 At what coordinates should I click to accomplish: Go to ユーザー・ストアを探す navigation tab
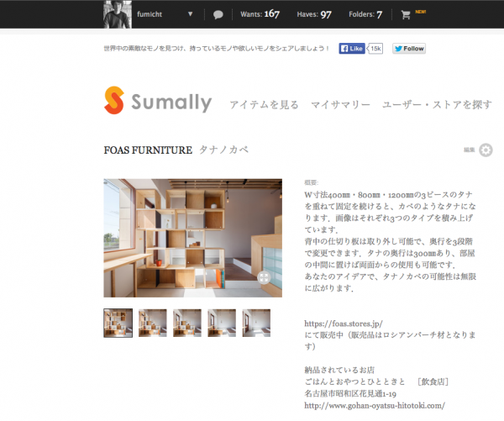437,104
